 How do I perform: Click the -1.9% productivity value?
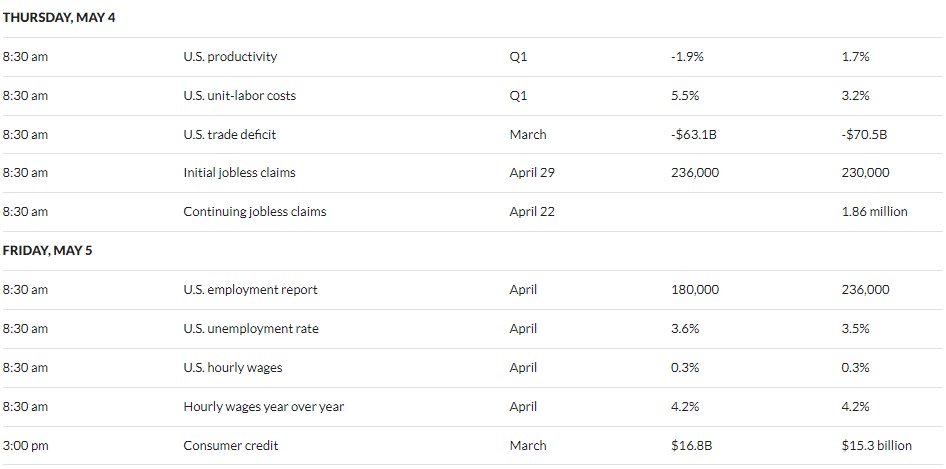click(x=687, y=57)
